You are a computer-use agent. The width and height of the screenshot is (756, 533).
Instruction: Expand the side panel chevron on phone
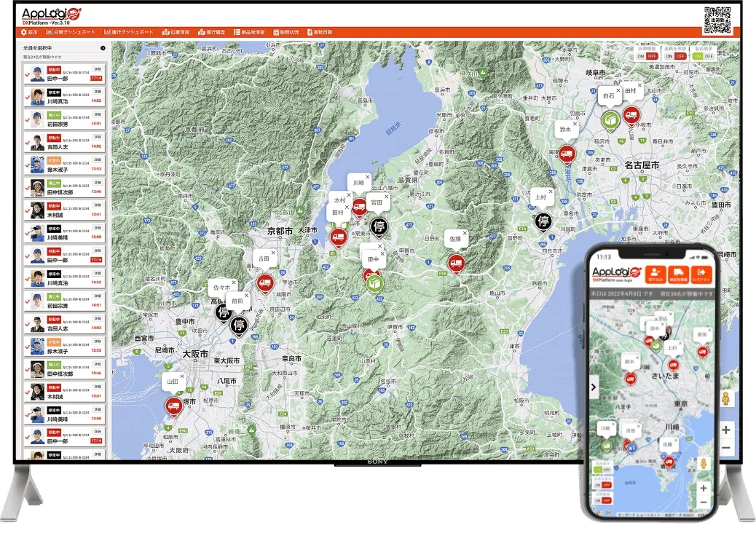pos(594,387)
